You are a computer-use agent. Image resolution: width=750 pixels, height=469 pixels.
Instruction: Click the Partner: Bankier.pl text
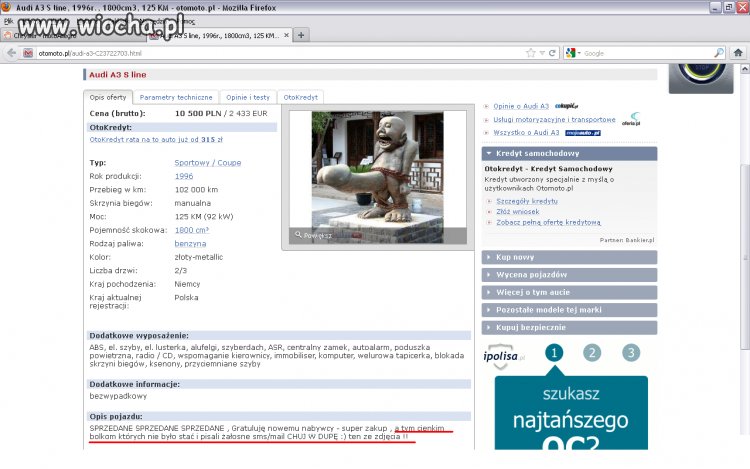(x=627, y=240)
